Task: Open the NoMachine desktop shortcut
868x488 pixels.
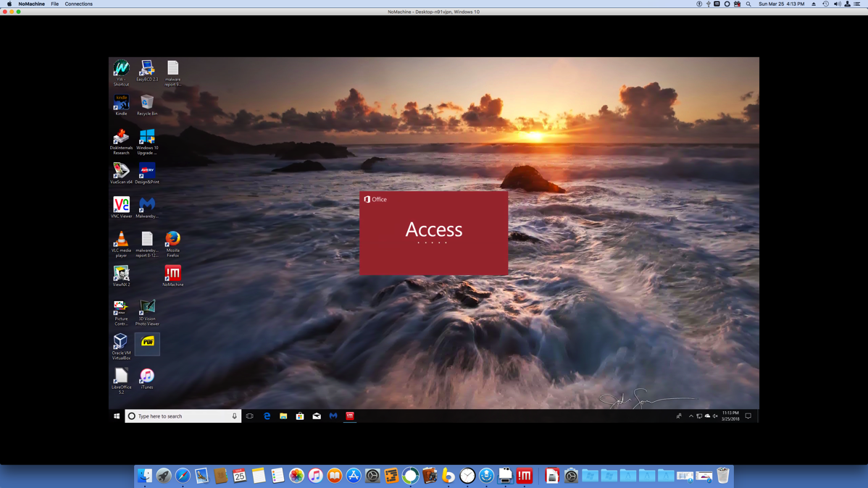Action: point(172,276)
